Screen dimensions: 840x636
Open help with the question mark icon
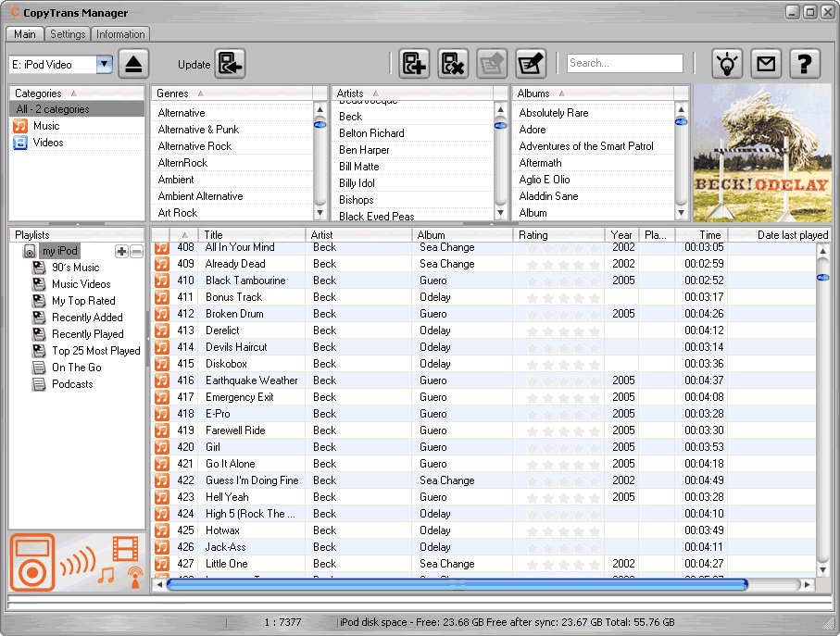point(805,64)
